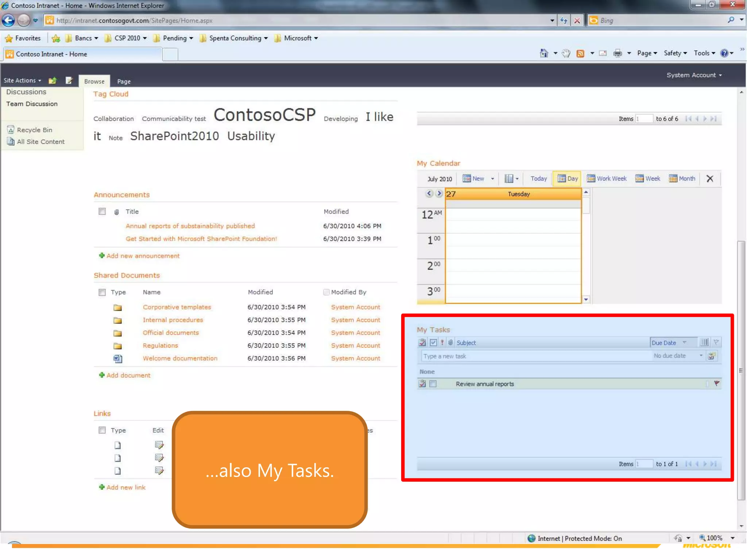Screen dimensions: 747x560
Task: Click the RSS feeds icon in toolbar
Action: [580, 54]
